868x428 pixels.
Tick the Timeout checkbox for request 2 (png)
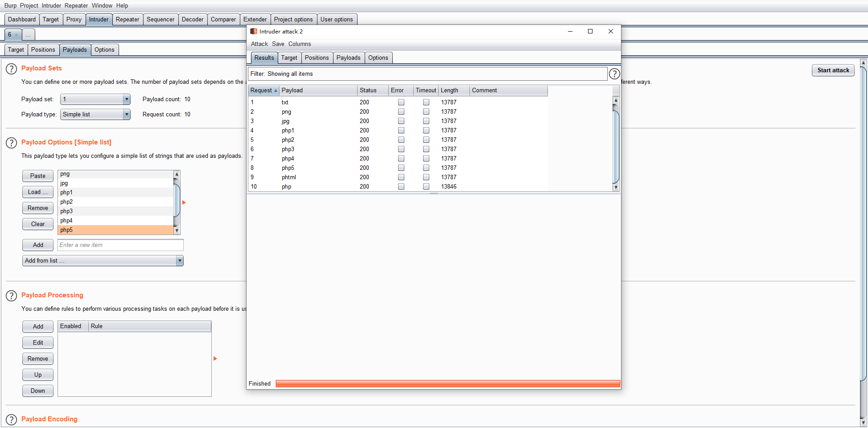(426, 111)
